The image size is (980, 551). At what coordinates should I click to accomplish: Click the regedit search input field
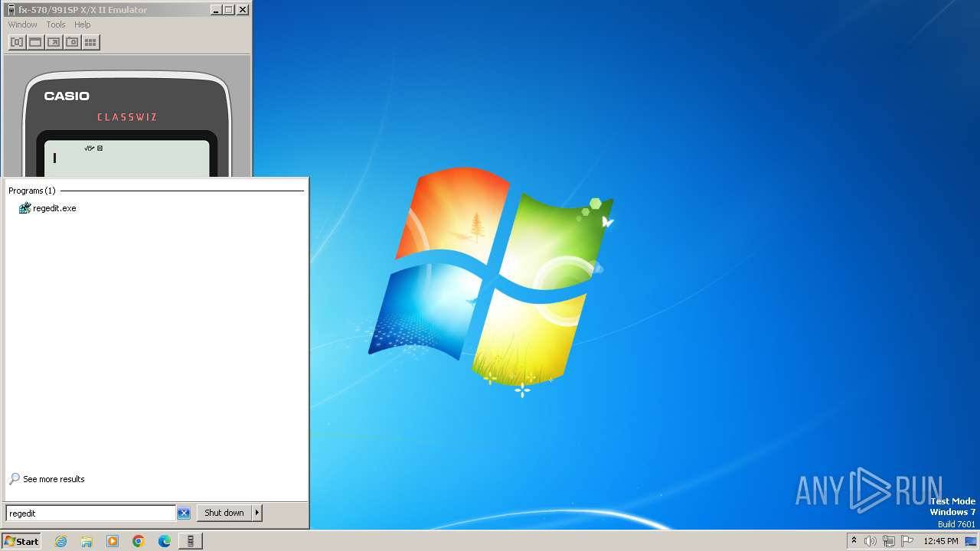[x=90, y=513]
